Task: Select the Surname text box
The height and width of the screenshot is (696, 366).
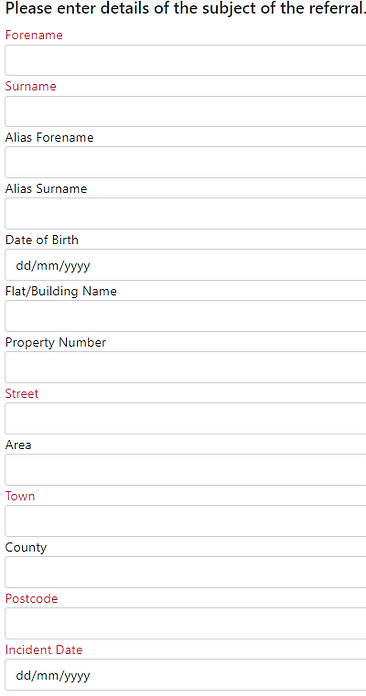Action: [x=185, y=111]
